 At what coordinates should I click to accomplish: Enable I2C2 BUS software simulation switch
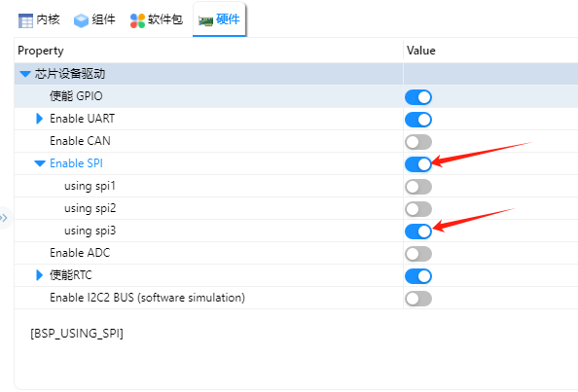coord(418,299)
